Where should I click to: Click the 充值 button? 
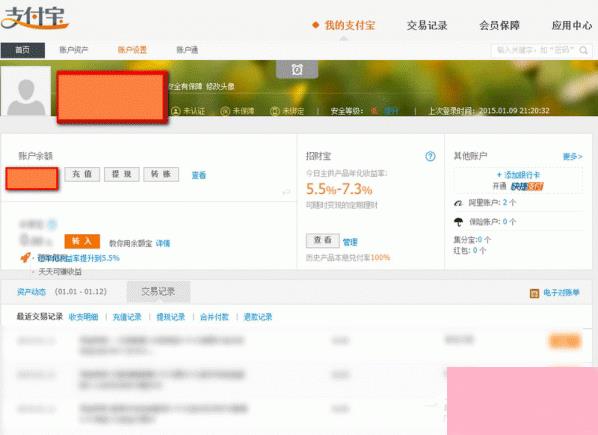[x=82, y=174]
